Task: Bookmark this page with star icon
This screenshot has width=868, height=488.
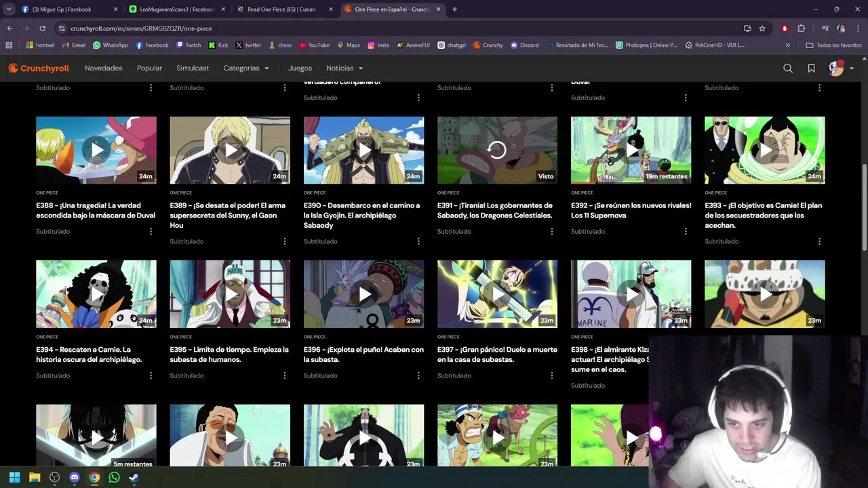Action: [762, 28]
